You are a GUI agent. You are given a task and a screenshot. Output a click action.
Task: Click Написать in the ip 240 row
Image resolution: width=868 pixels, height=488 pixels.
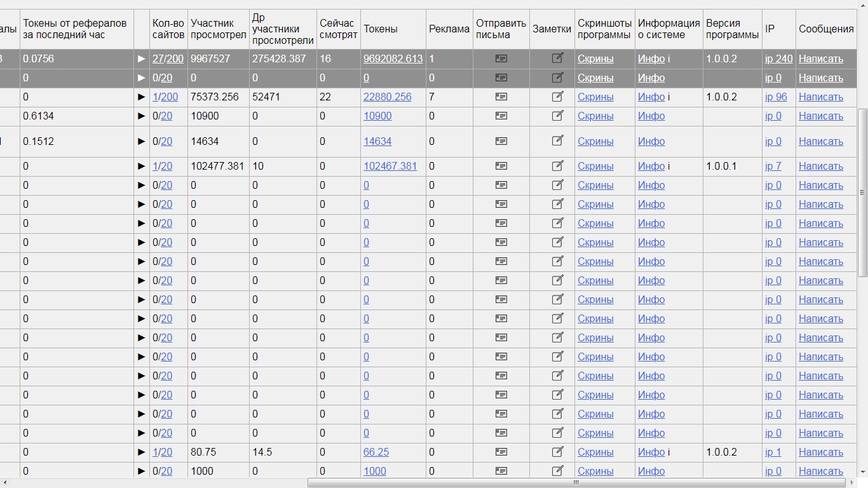[821, 58]
